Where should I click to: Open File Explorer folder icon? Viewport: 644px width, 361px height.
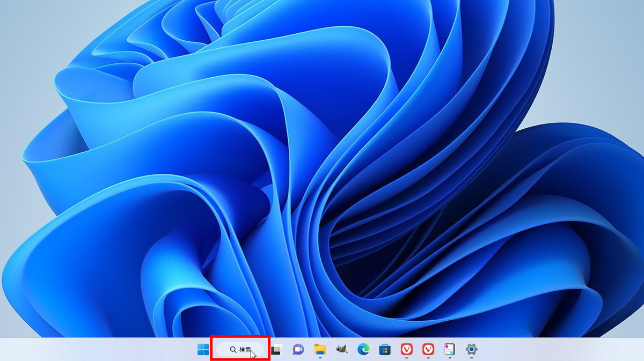click(x=320, y=350)
